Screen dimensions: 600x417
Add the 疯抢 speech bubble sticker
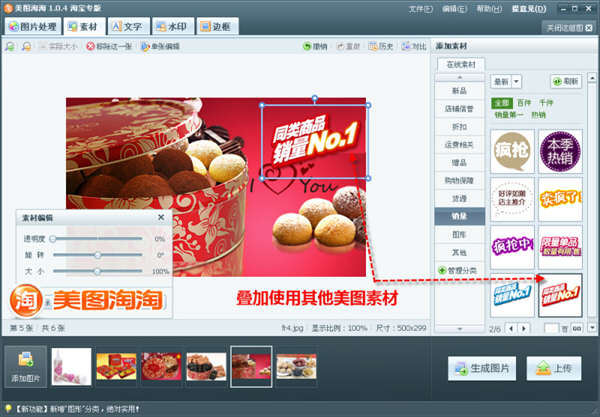coord(512,151)
